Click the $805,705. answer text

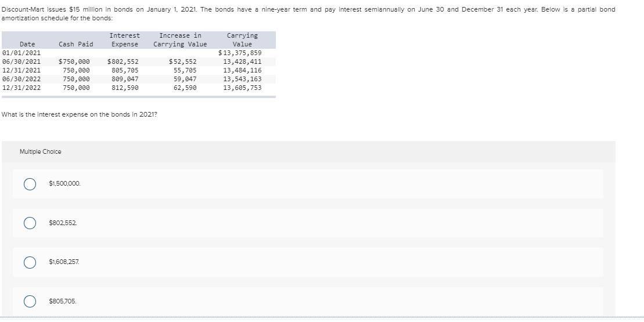[x=63, y=301]
